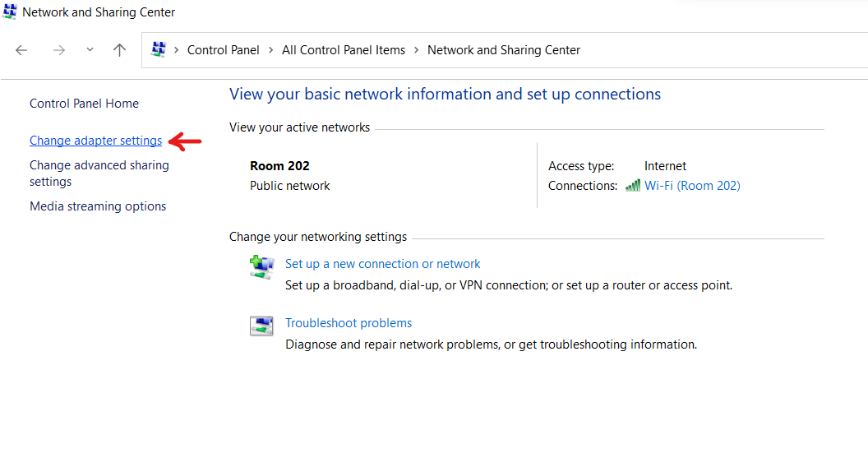Click the Forward navigation arrow

pos(58,50)
